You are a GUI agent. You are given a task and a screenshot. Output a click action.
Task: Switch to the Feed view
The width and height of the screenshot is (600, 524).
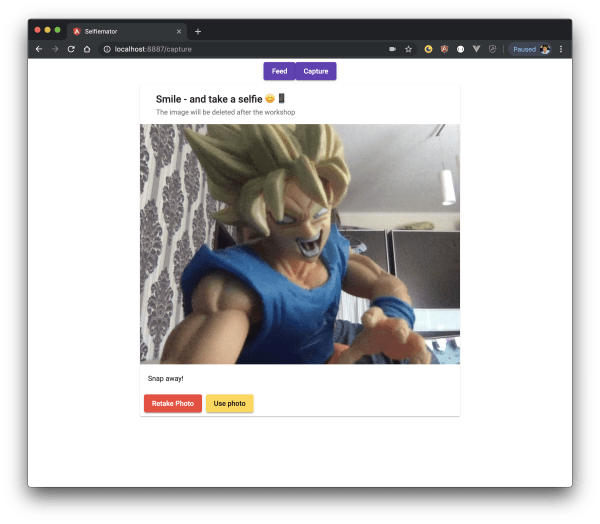click(279, 71)
